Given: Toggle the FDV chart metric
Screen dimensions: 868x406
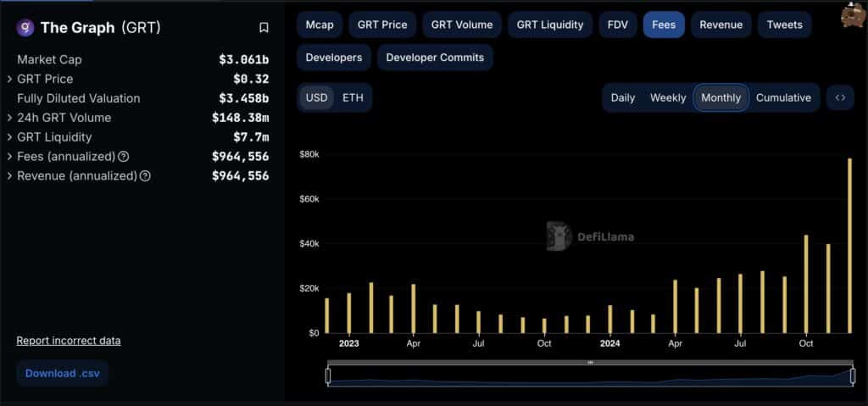Looking at the screenshot, I should (617, 25).
